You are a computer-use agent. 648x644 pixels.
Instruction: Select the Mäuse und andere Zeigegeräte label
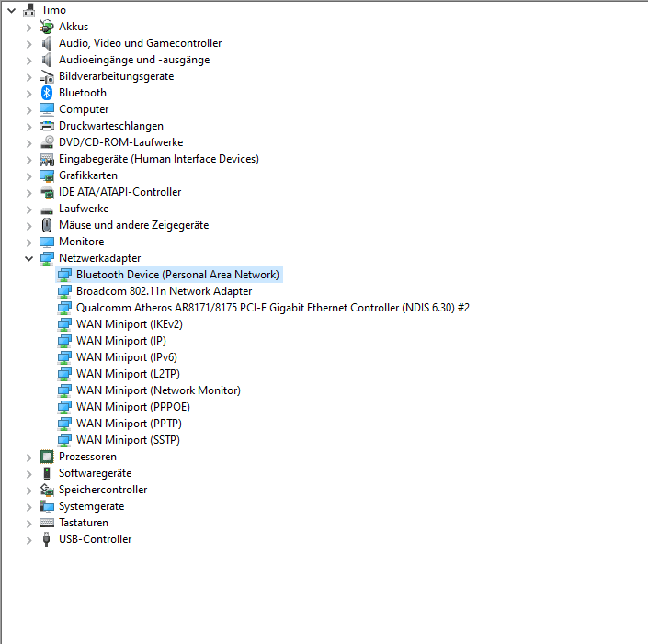point(134,225)
